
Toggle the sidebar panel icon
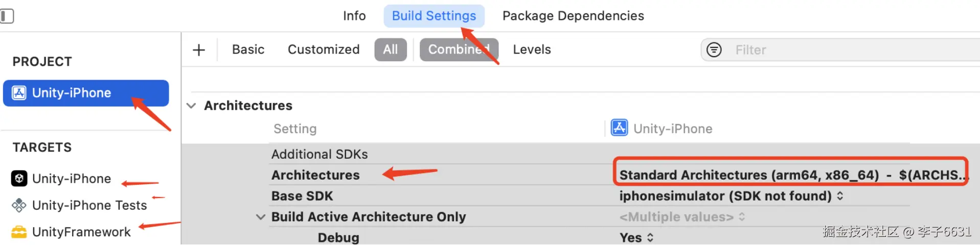pyautogui.click(x=7, y=16)
